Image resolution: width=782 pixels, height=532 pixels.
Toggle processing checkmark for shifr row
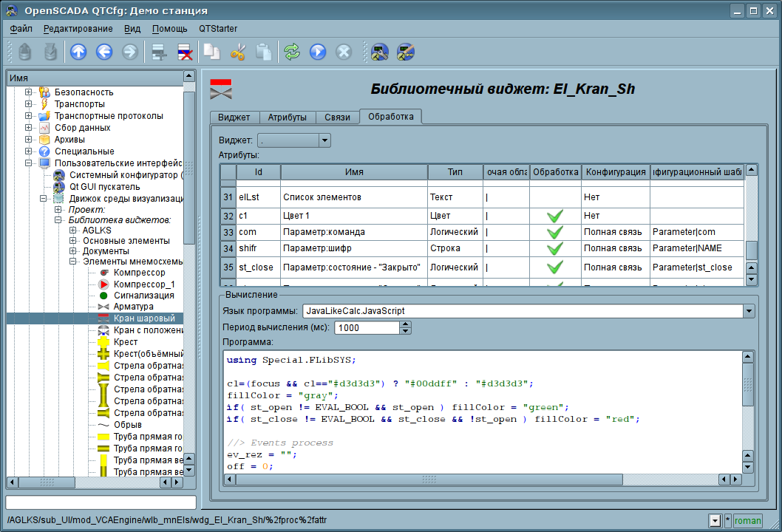(x=554, y=248)
